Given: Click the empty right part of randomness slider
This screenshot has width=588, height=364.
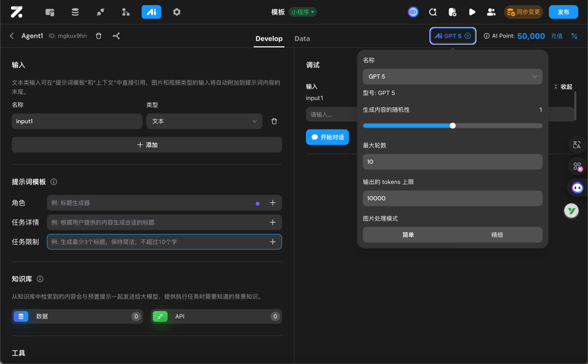Looking at the screenshot, I should 499,126.
